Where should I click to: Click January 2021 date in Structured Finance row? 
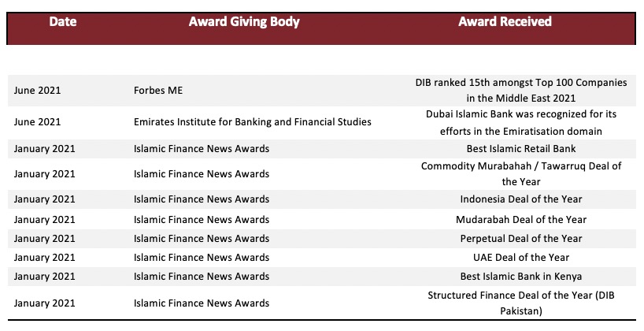coord(44,303)
